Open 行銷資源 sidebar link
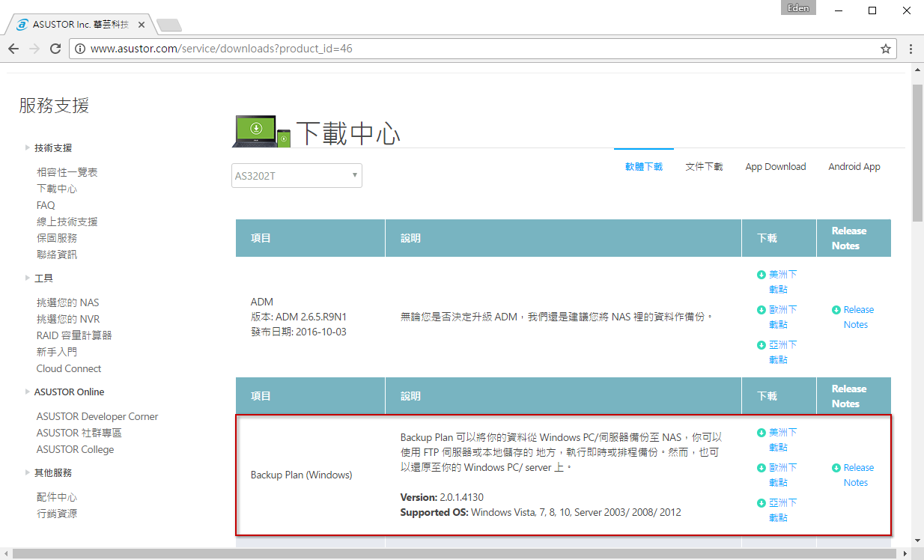The image size is (924, 560). pos(57,514)
